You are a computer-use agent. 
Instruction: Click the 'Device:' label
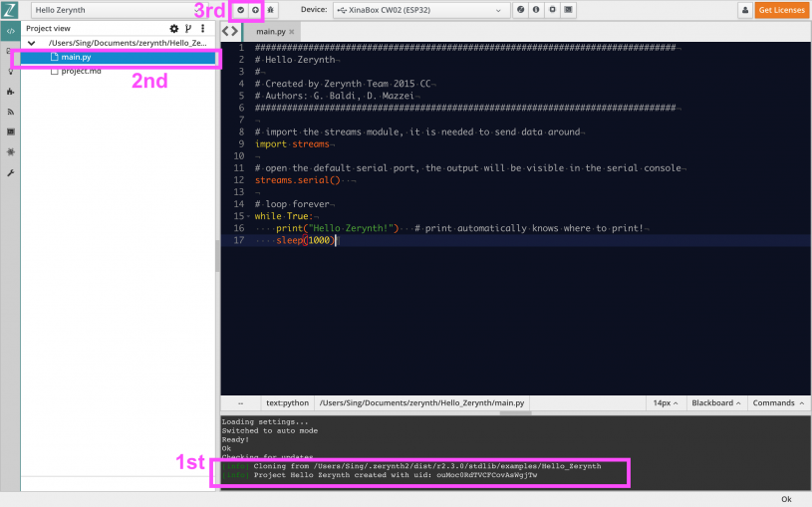click(314, 9)
